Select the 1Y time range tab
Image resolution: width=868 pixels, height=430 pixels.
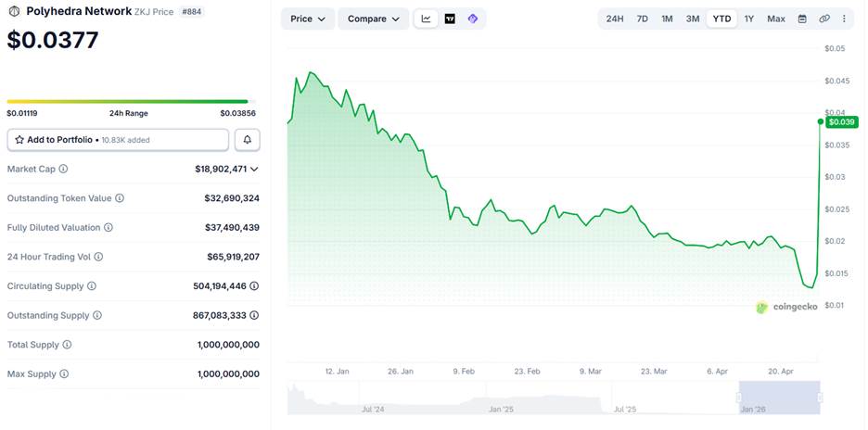pos(749,19)
